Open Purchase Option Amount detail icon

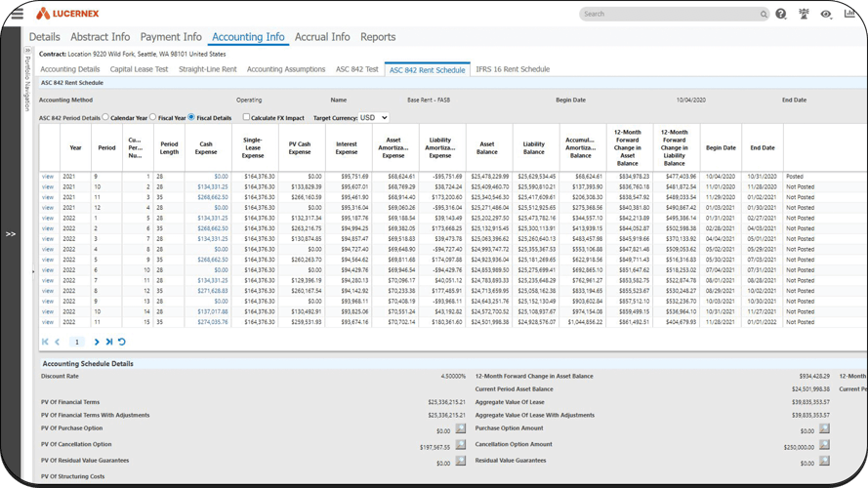coord(824,428)
